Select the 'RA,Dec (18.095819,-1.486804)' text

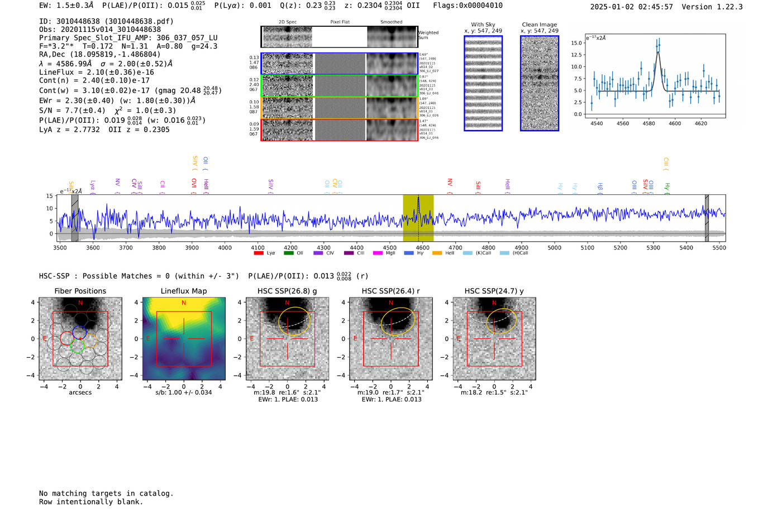[100, 54]
